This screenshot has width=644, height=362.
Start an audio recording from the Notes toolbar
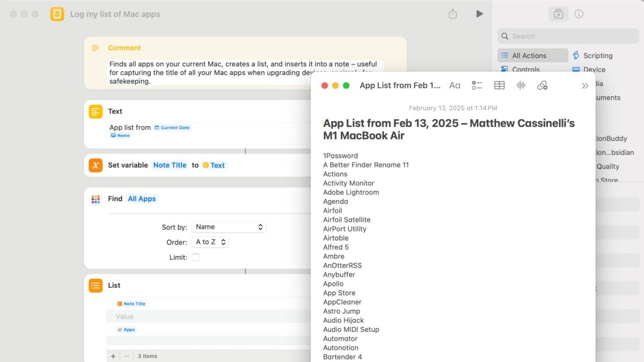[x=521, y=85]
